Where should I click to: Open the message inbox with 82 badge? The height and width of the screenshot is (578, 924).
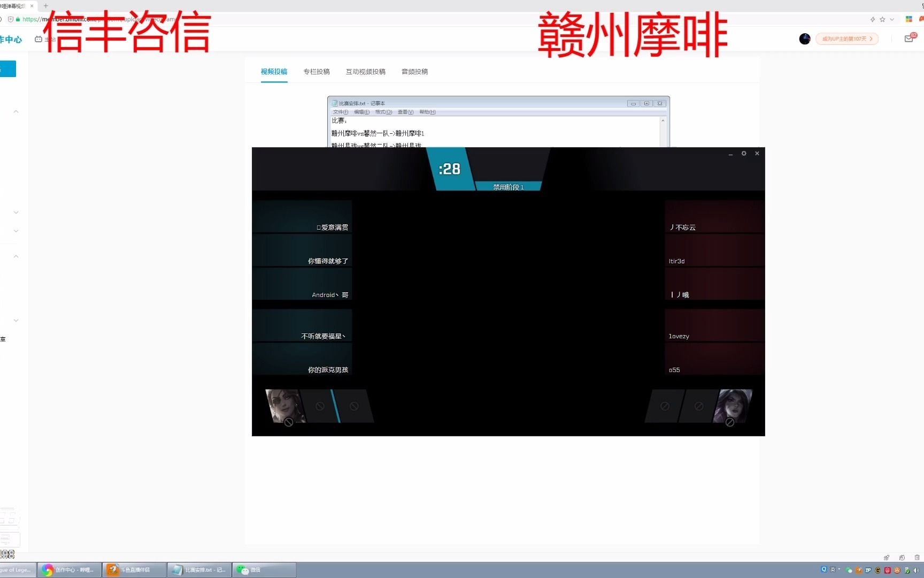pos(909,39)
